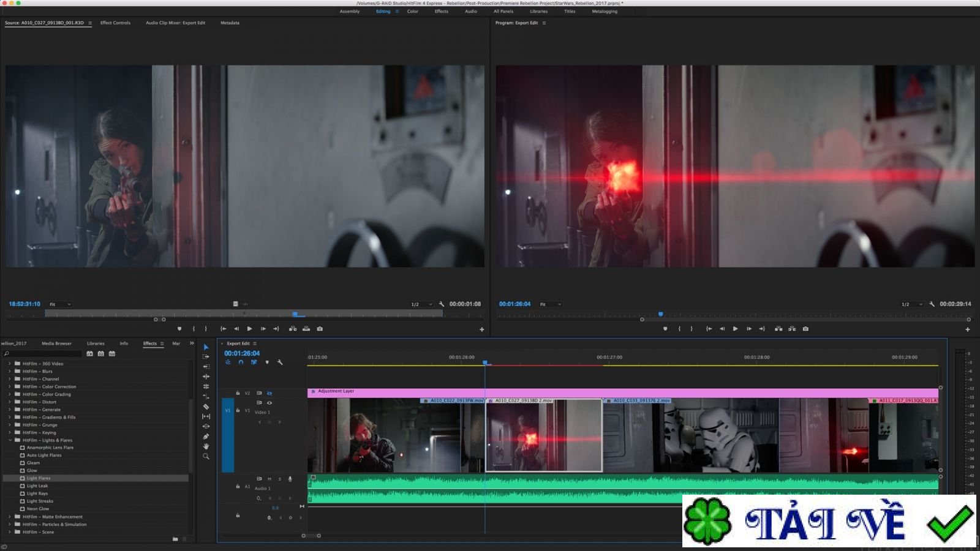Click the Play button in the Source Monitor
The image size is (980, 551).
coord(250,328)
